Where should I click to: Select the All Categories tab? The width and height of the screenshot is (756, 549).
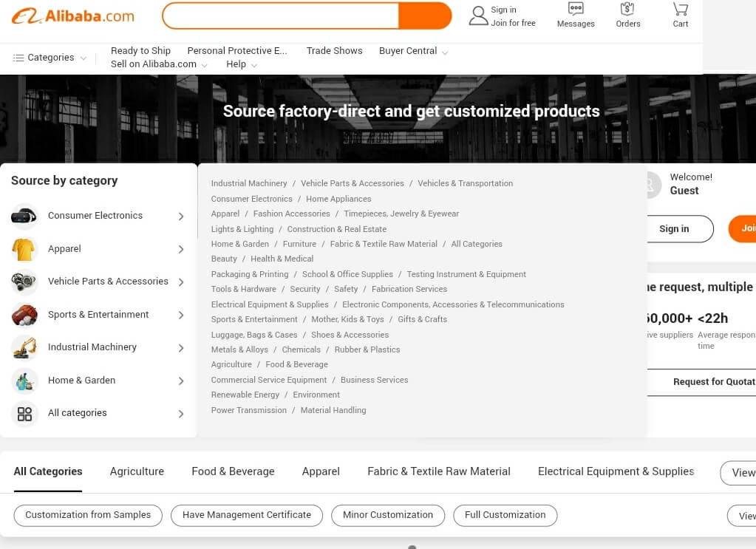click(48, 471)
